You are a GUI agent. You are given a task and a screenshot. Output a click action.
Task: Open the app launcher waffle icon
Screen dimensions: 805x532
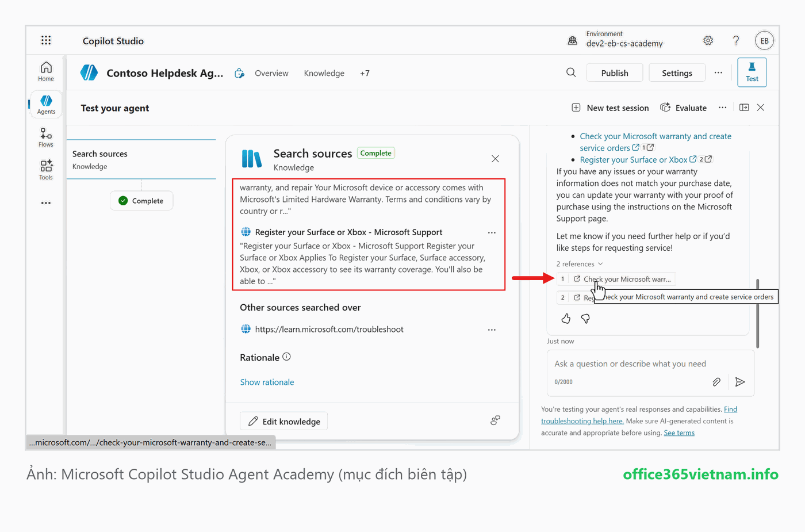pos(46,40)
